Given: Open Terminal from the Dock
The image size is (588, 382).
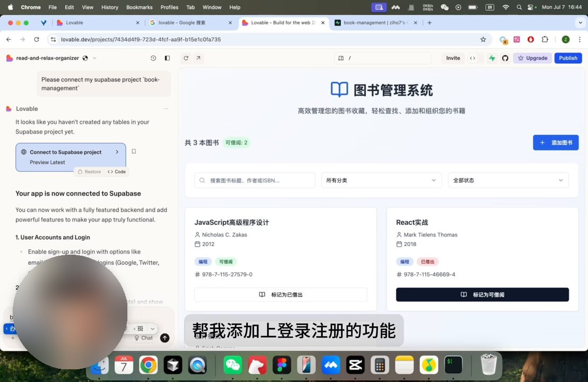Looking at the screenshot, I should (453, 364).
